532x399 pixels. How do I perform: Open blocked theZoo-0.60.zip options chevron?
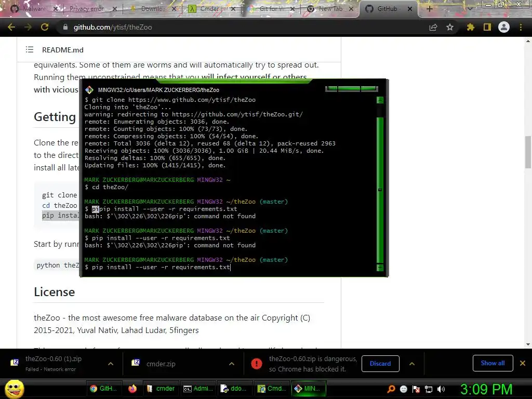(412, 364)
